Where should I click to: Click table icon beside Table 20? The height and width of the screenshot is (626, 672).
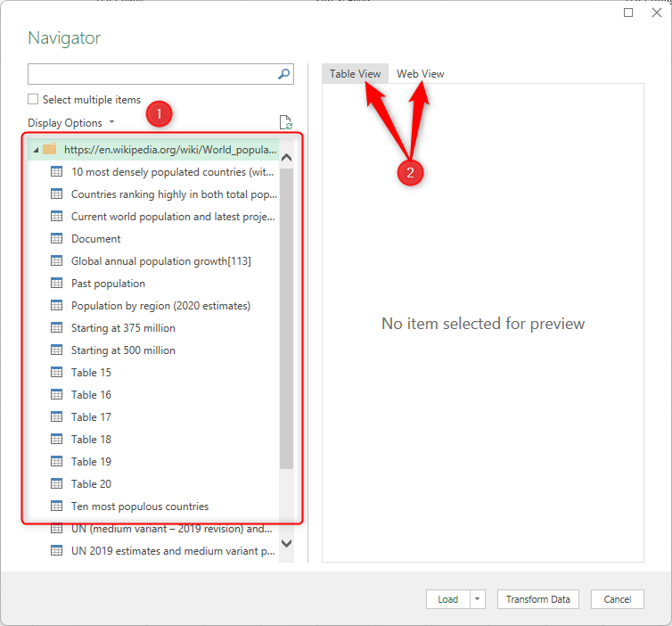point(56,483)
